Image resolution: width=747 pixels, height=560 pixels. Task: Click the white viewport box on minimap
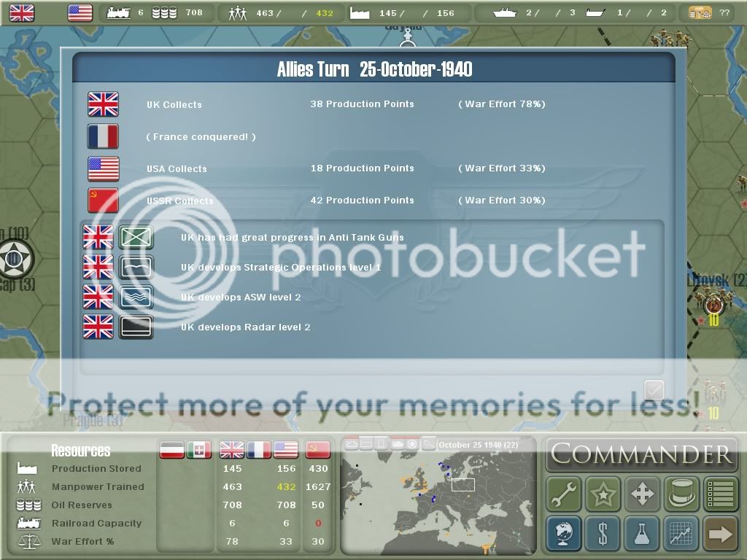(462, 485)
